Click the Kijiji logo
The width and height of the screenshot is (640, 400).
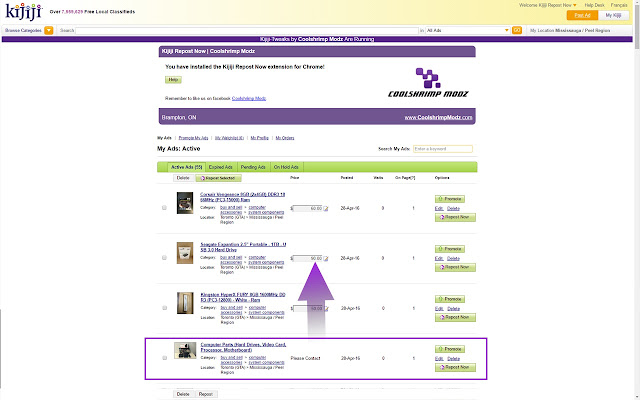point(23,11)
